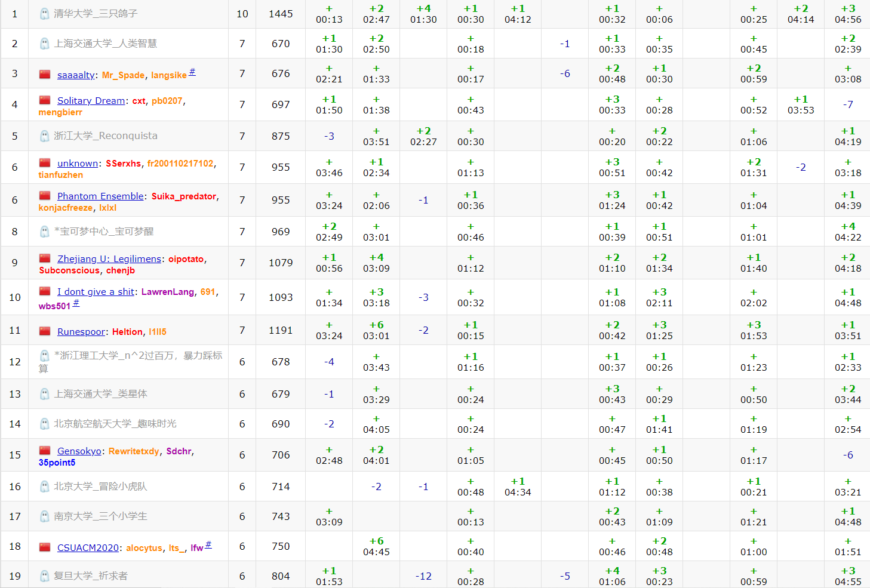The height and width of the screenshot is (588, 870).
Task: Click the China flag beside CSUACM2020
Action: pyautogui.click(x=45, y=547)
